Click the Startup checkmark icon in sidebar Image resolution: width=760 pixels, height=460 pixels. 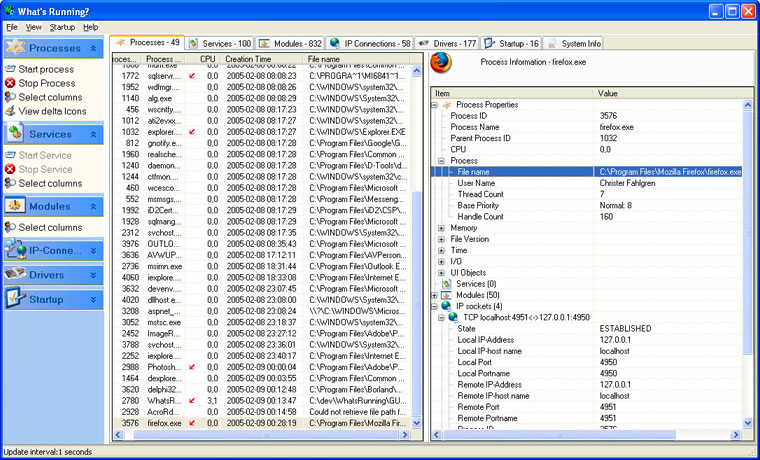[16, 299]
